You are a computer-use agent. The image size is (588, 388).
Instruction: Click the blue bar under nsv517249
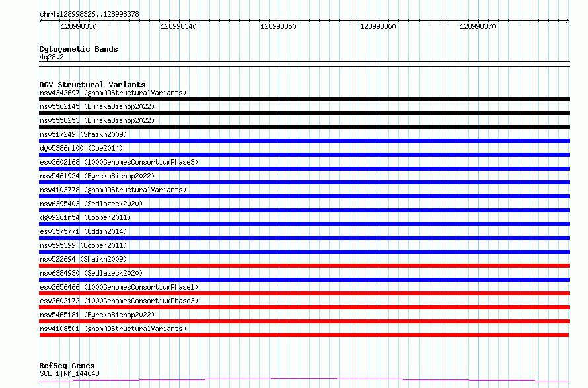[304, 141]
